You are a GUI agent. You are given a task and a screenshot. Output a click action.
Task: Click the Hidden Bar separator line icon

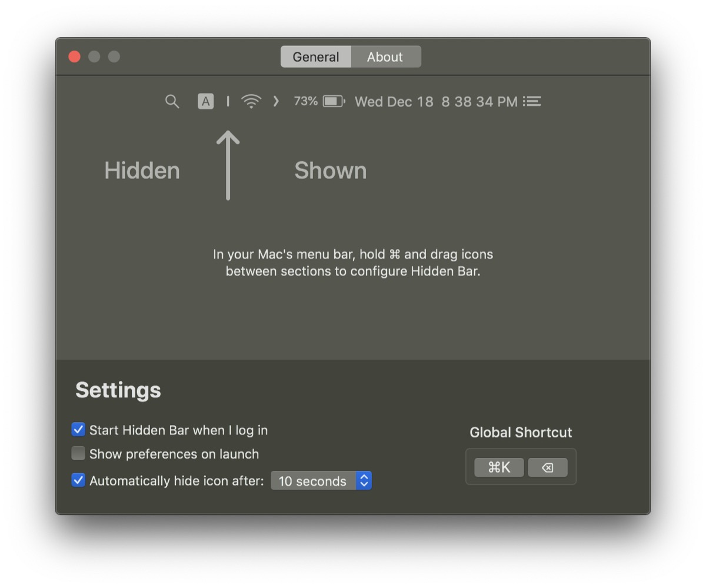point(228,101)
